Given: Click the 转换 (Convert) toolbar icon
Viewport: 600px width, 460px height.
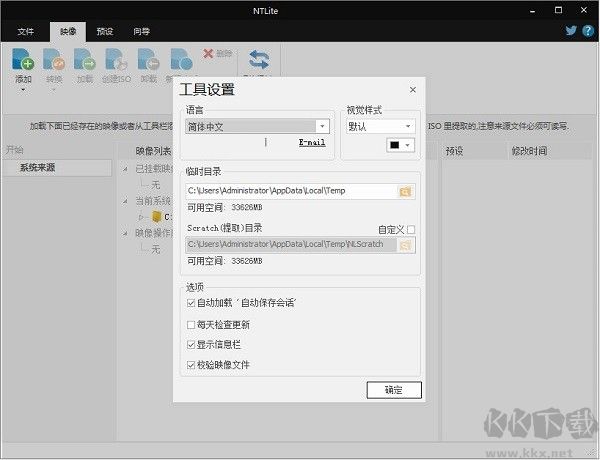Looking at the screenshot, I should click(54, 60).
